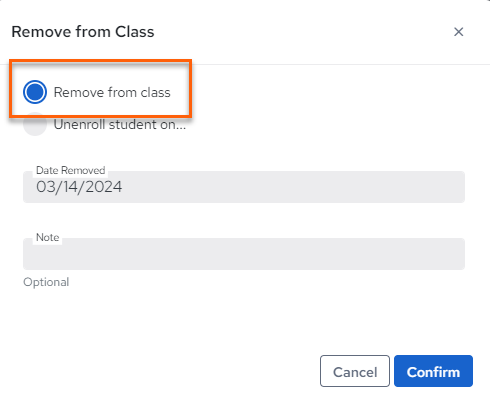Screen dimensions: 490x401
Task: Click the 03/14/2024 date value
Action: coord(79,187)
